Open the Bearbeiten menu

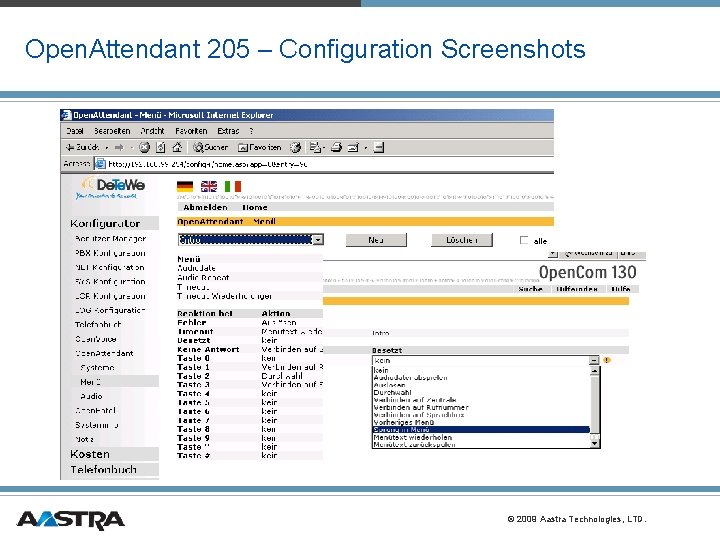(112, 131)
